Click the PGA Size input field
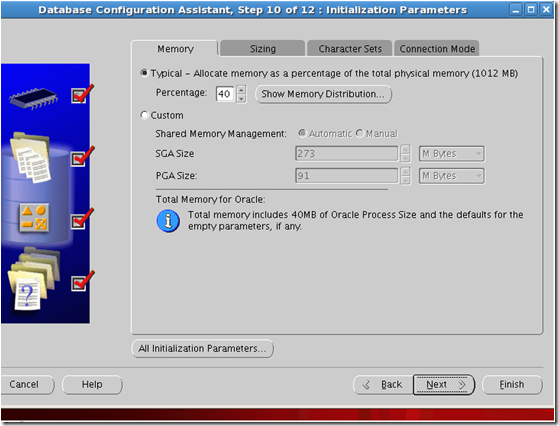 click(x=347, y=176)
